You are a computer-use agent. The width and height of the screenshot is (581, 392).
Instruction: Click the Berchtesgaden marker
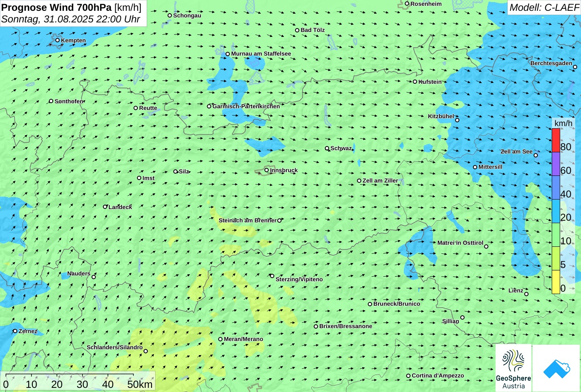click(575, 67)
